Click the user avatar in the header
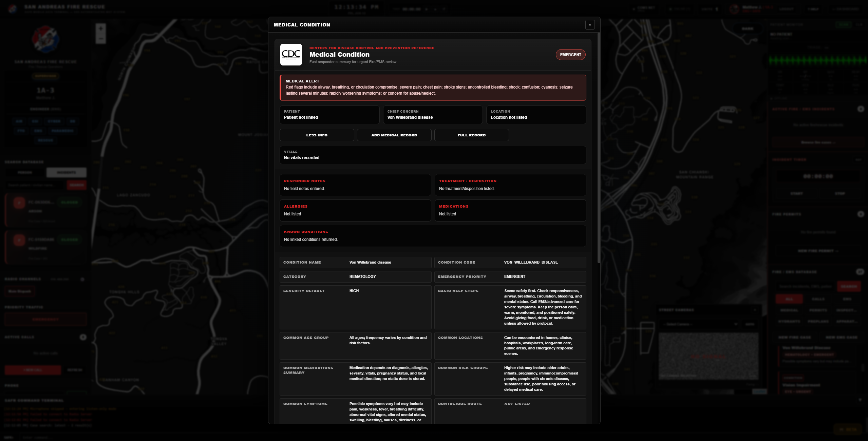Image resolution: width=868 pixels, height=441 pixels. (734, 9)
